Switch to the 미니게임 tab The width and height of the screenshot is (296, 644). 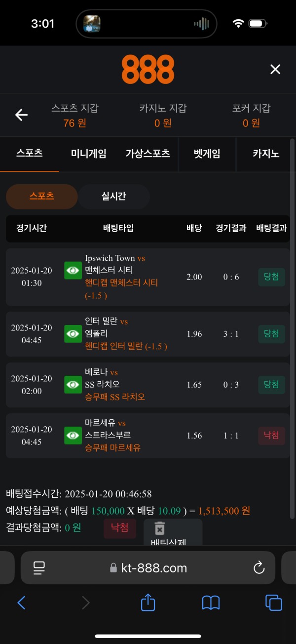[89, 154]
